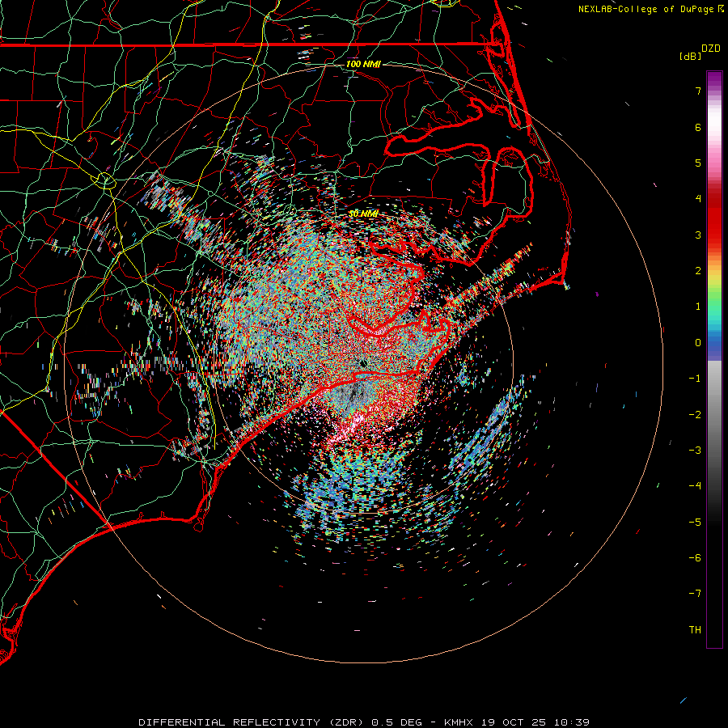The image size is (728, 728).
Task: Click the TH threshold label on the scale
Action: [695, 630]
